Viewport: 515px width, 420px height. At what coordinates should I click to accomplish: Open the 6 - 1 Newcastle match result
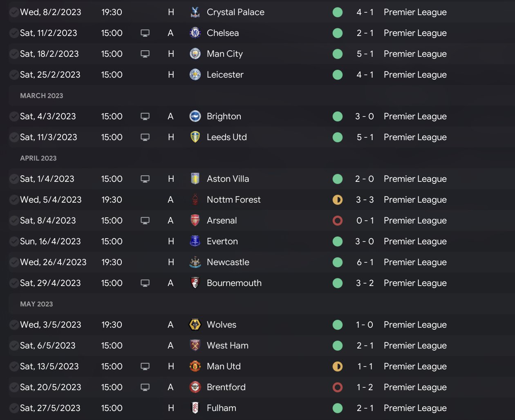pos(365,262)
